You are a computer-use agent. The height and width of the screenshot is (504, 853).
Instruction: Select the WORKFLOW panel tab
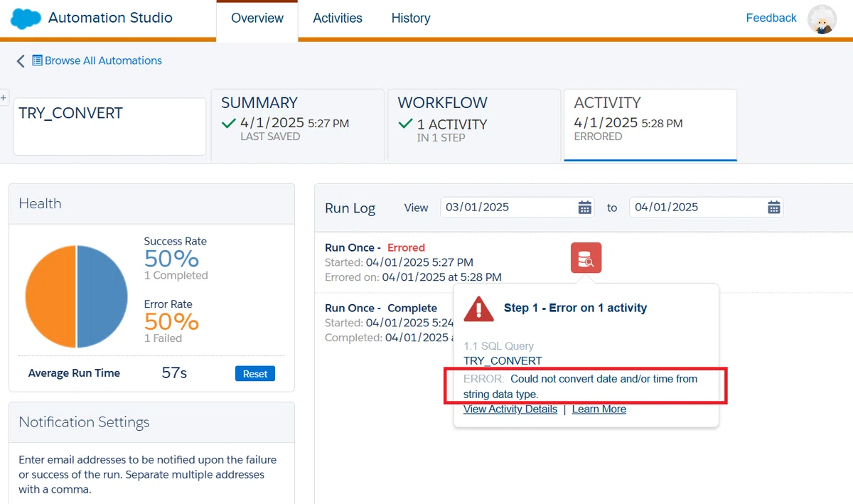[474, 124]
